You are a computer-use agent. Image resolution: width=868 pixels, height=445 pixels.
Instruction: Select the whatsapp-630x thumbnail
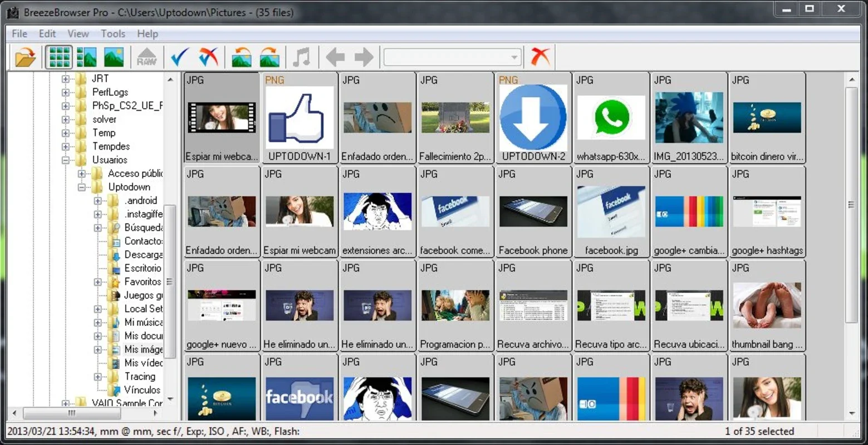click(611, 118)
